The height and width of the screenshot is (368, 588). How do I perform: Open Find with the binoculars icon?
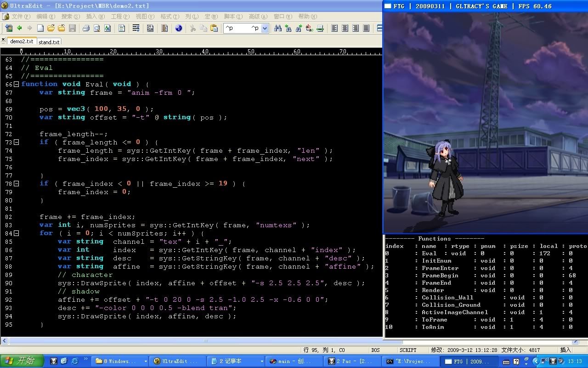point(277,28)
